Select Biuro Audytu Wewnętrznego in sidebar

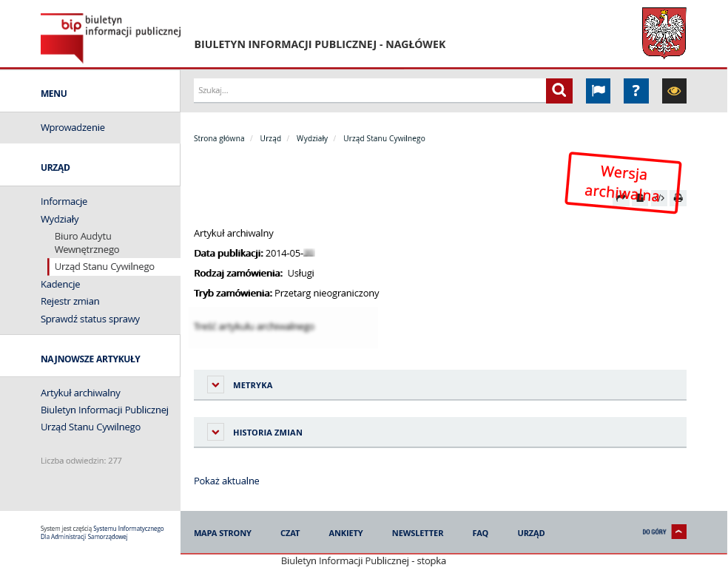click(87, 243)
